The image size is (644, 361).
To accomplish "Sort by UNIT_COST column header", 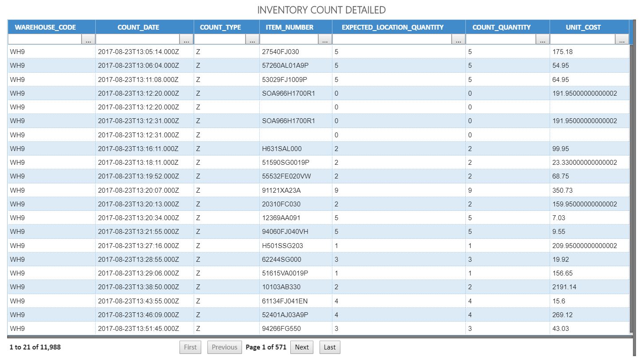I will tap(583, 27).
